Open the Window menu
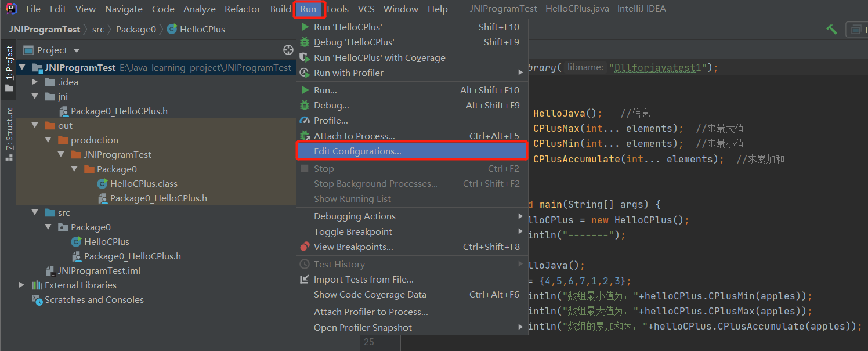This screenshot has width=868, height=351. click(401, 9)
